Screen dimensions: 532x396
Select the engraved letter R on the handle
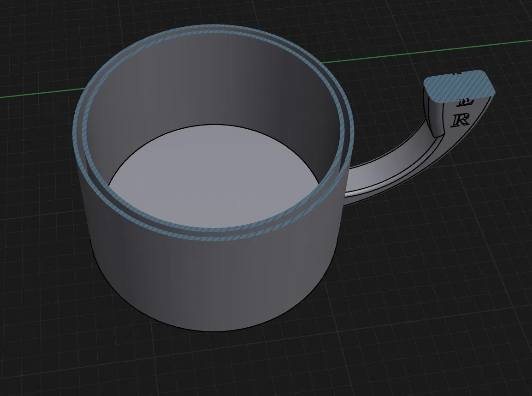coord(461,120)
